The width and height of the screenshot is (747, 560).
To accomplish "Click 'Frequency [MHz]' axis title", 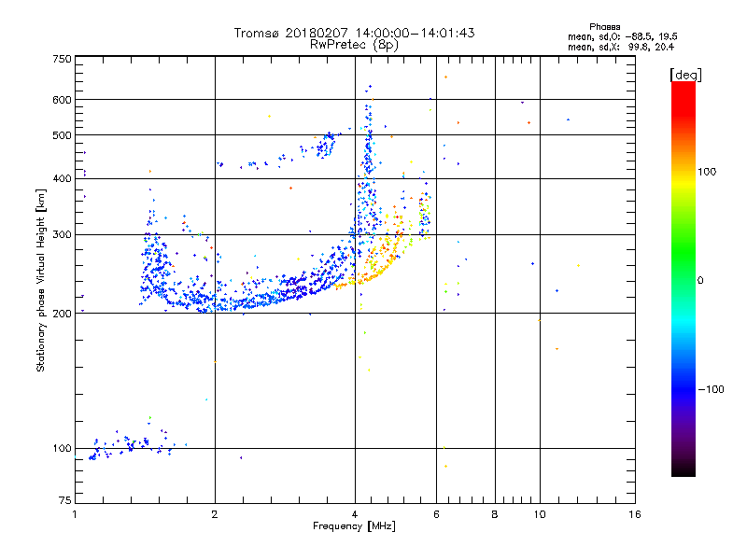I will pyautogui.click(x=354, y=526).
